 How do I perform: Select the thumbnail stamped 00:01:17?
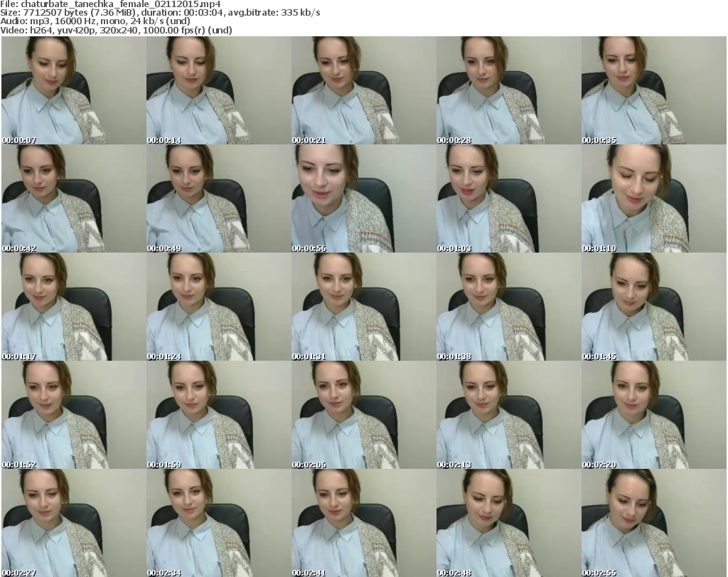pos(74,307)
